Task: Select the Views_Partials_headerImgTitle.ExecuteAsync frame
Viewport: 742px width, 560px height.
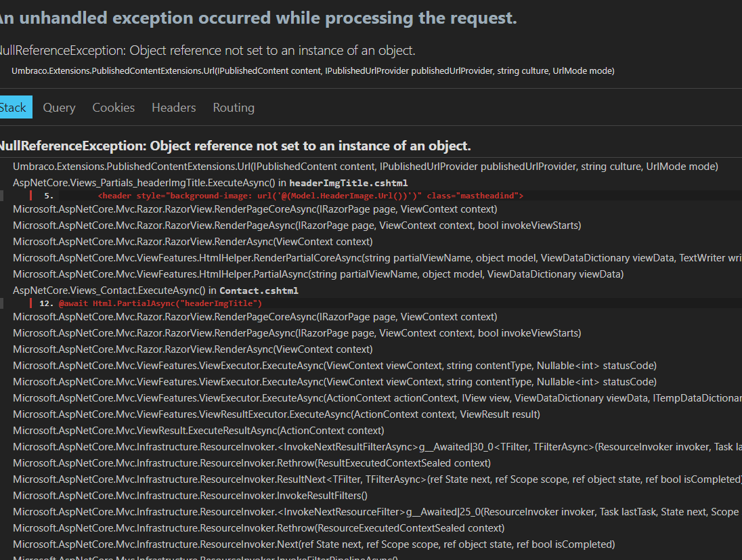Action: (210, 184)
